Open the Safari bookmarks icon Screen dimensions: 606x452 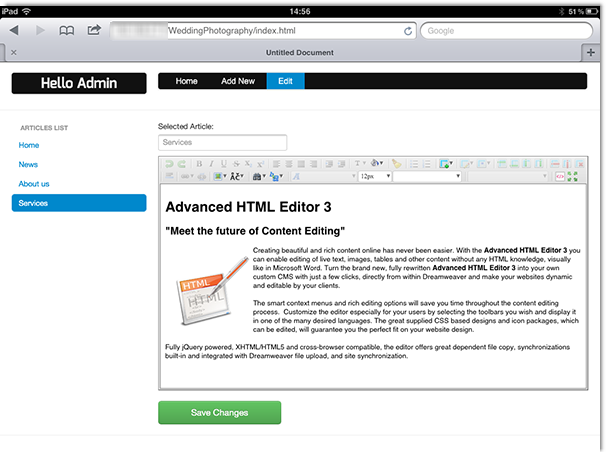66,30
